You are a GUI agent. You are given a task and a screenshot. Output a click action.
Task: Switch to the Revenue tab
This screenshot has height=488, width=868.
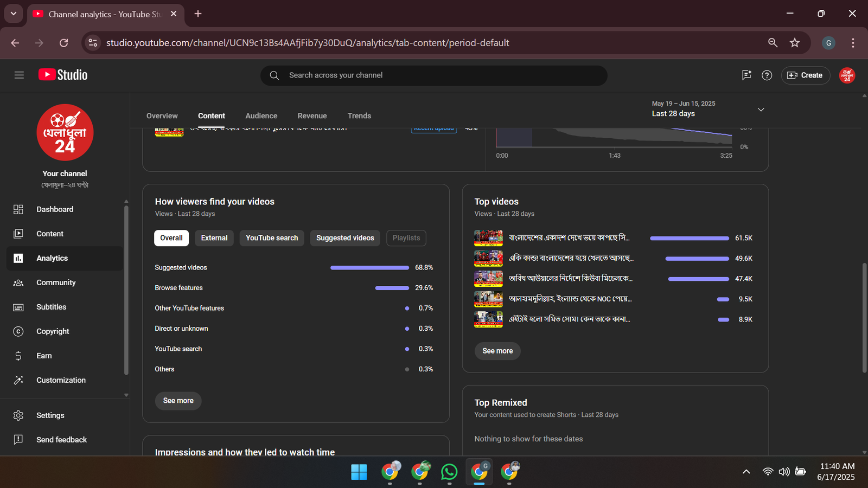click(312, 116)
